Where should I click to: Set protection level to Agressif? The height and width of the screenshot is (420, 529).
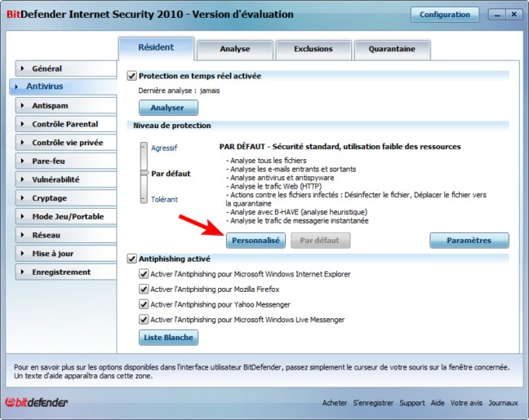(x=164, y=148)
